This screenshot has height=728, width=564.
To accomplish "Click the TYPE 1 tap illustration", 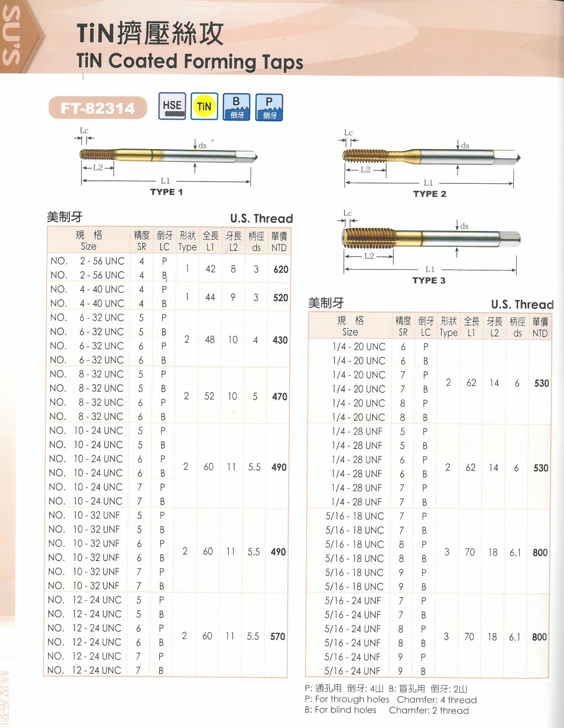I will tap(169, 155).
